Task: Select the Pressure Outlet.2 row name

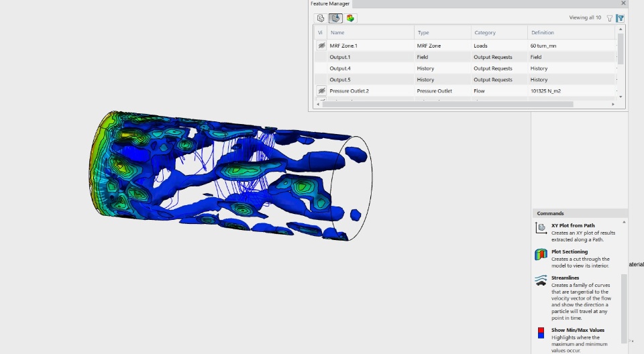Action: click(349, 91)
